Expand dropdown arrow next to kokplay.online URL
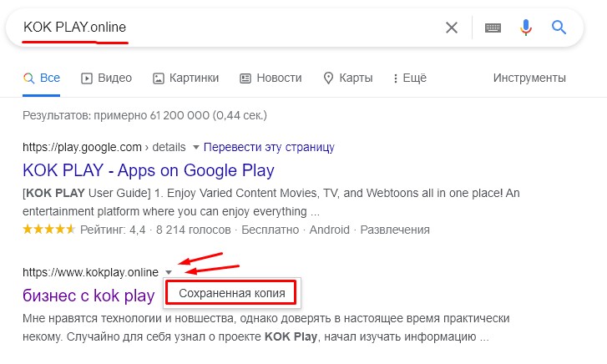The width and height of the screenshot is (607, 364). 168,272
